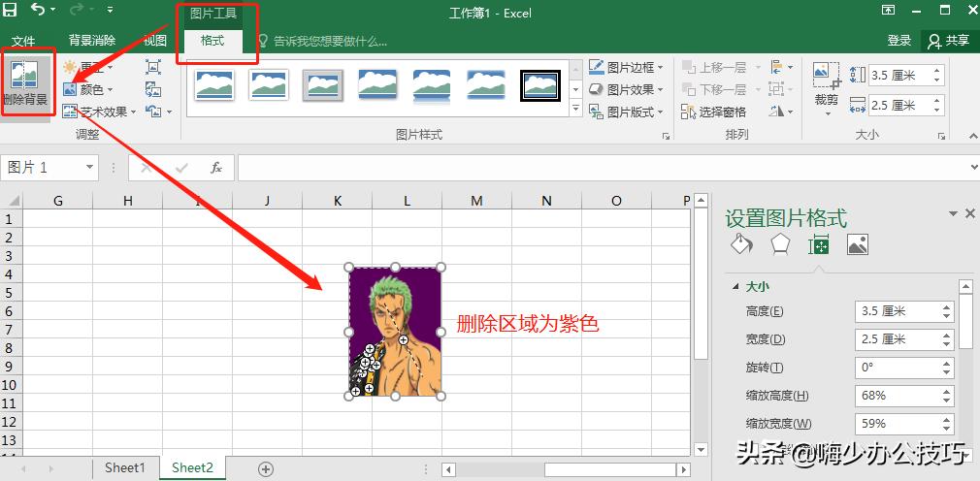Open the 大小 group dialog launcher
The width and height of the screenshot is (980, 481).
pos(940,136)
